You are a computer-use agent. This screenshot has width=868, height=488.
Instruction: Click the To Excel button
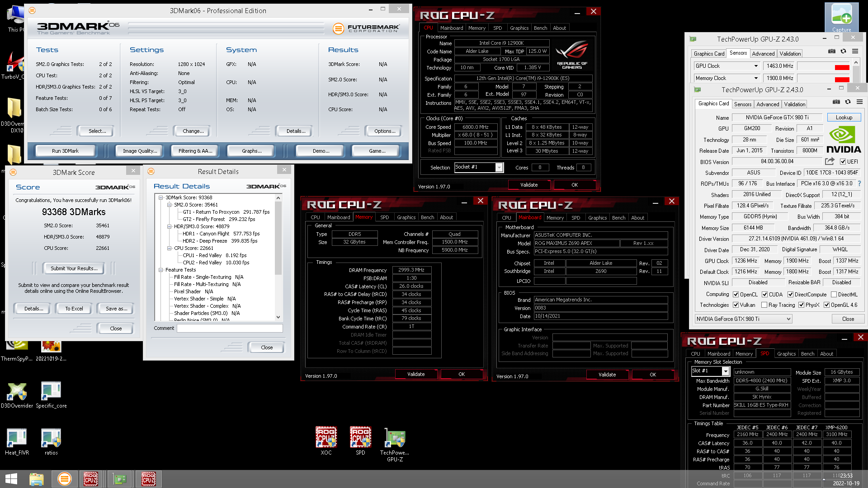click(74, 309)
